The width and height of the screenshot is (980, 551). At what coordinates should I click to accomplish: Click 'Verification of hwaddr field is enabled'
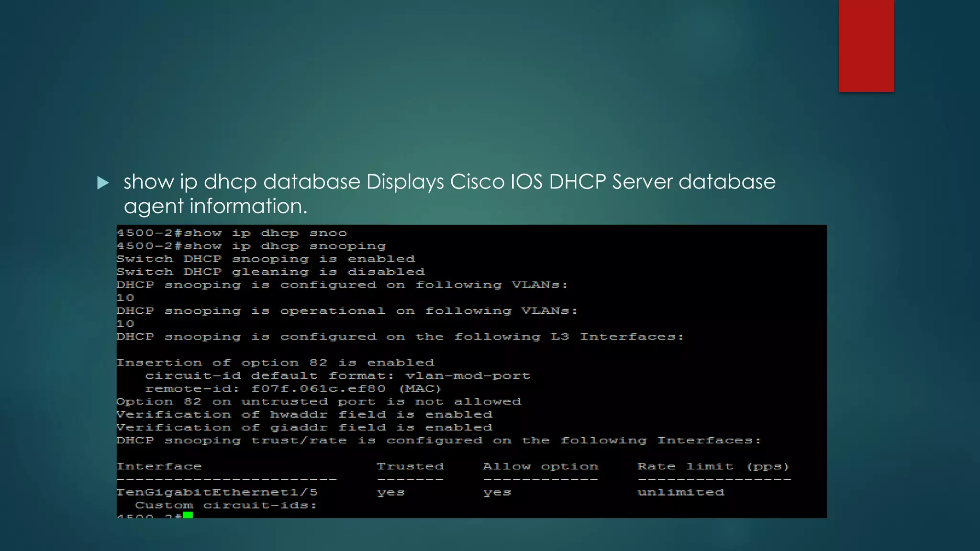[304, 415]
